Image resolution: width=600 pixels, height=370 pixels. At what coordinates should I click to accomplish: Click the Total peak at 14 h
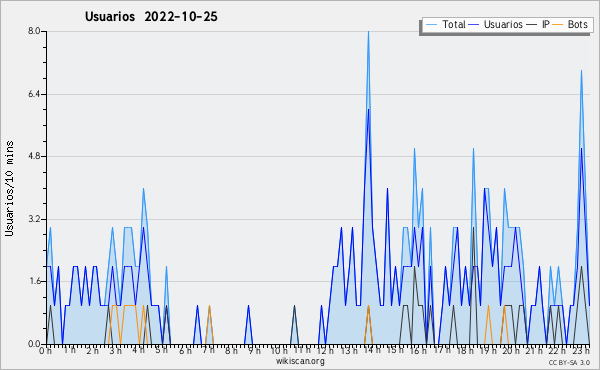click(x=368, y=32)
